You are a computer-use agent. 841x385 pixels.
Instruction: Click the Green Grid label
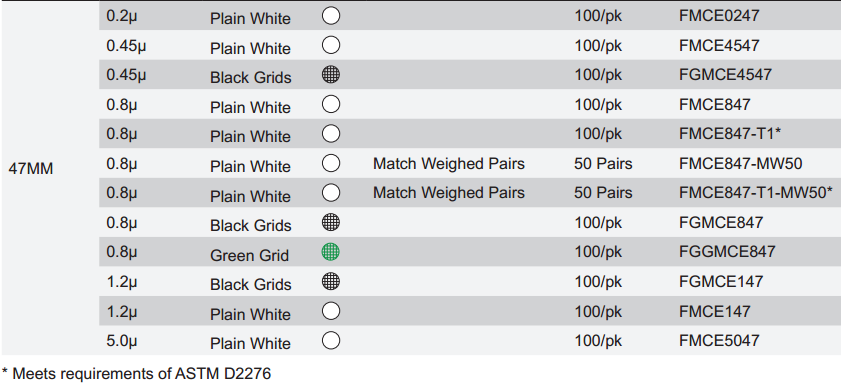[x=249, y=255]
